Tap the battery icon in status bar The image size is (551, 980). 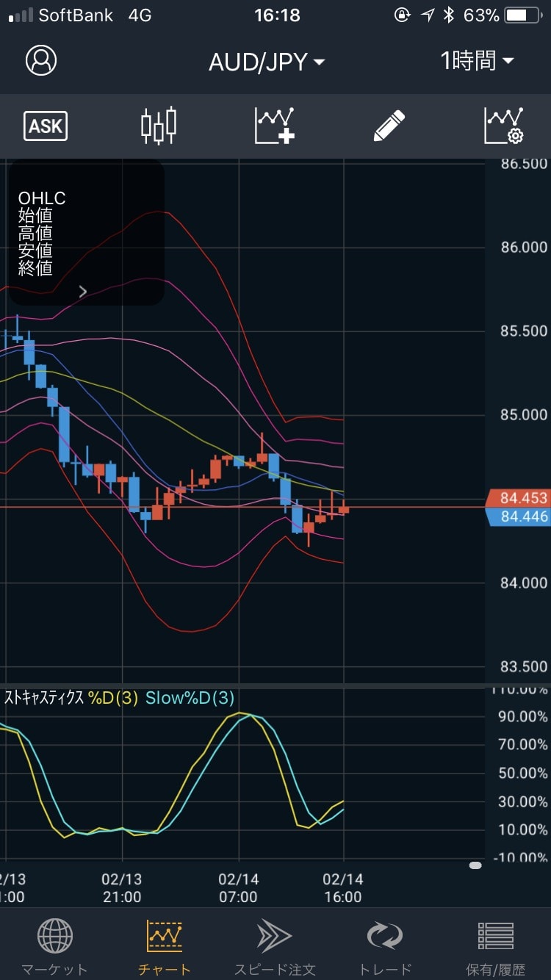pos(522,15)
